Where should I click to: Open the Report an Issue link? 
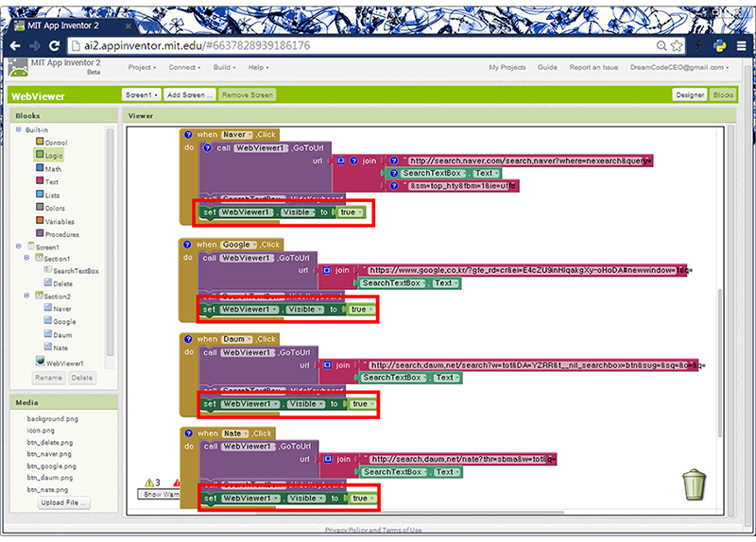[593, 67]
